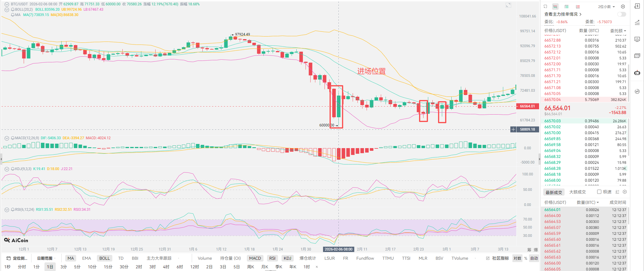Collapse the MACD indicator panel

(7, 138)
